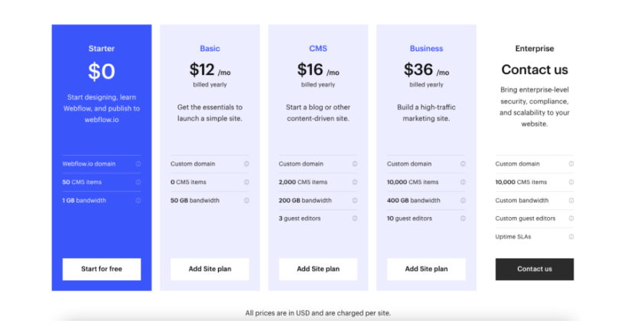Show info for 2,000 CMS items
This screenshot has height=330, width=644.
(x=355, y=182)
